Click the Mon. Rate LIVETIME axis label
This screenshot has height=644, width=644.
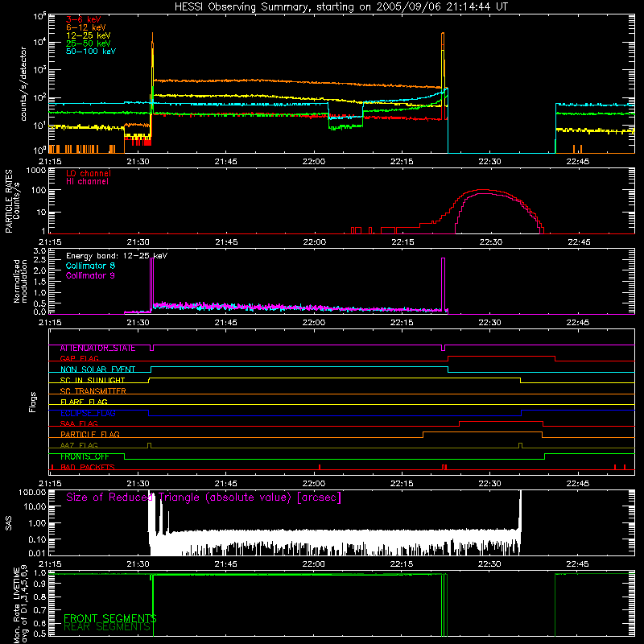pyautogui.click(x=21, y=605)
